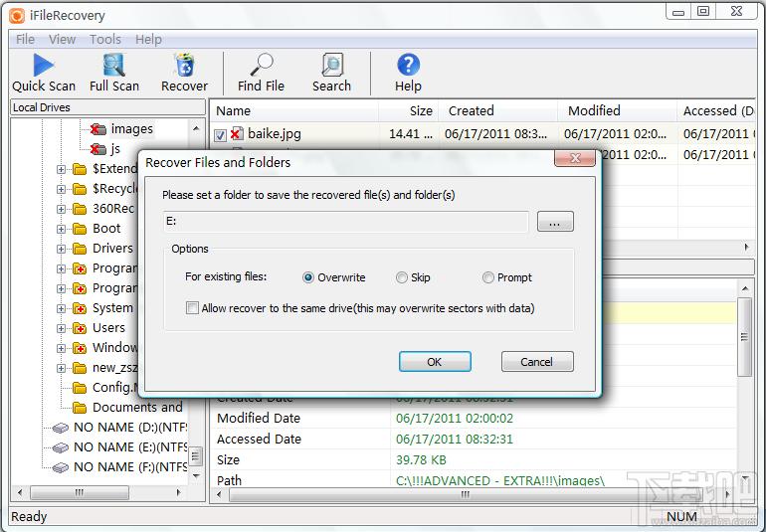Launch the Full Scan tool
This screenshot has height=532, width=766.
114,73
